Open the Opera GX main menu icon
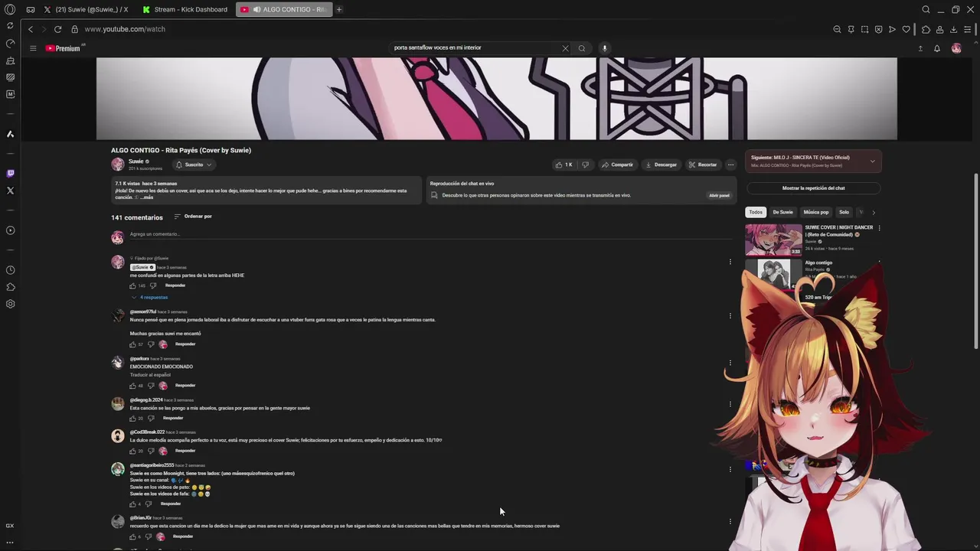The height and width of the screenshot is (551, 980). 10,9
